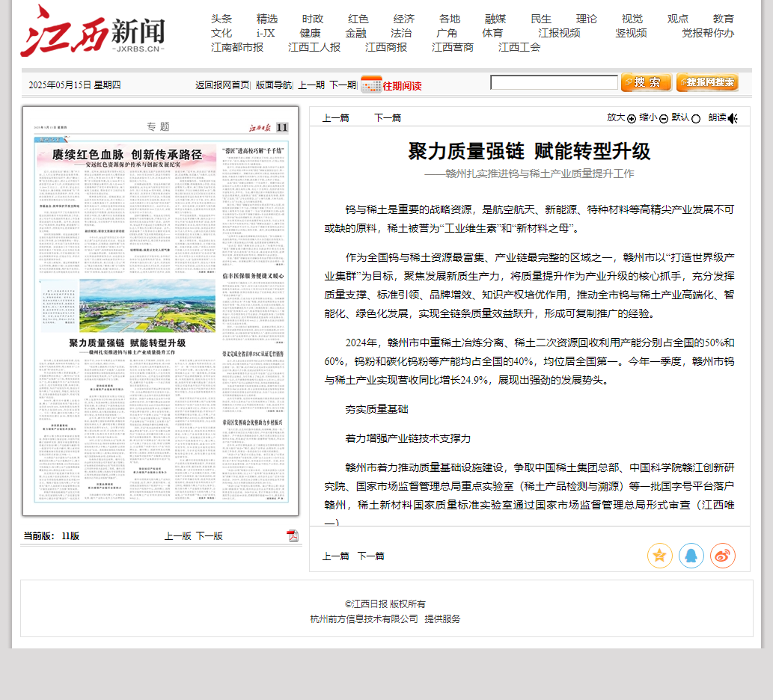Open the 江西工人报 link
Screen dimensions: 773x700
pos(314,47)
